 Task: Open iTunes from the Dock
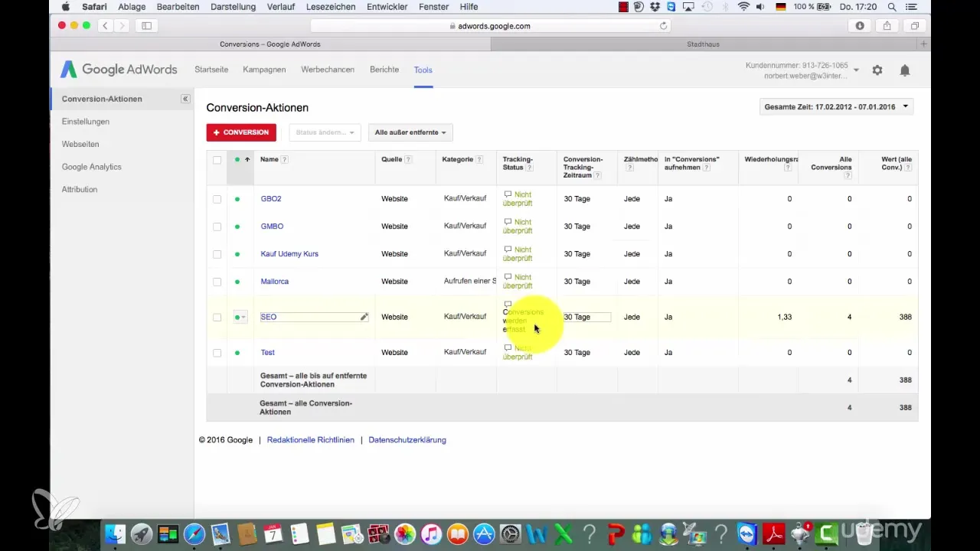tap(432, 533)
